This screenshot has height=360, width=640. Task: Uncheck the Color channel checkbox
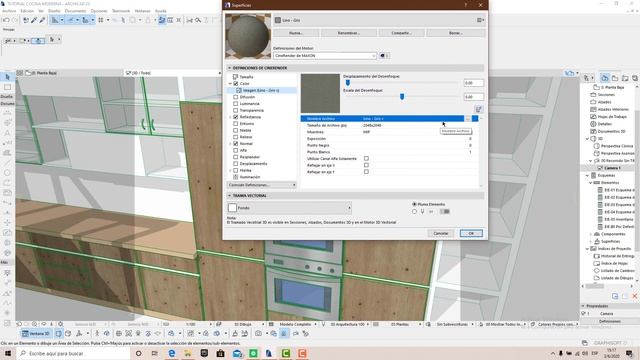(x=236, y=83)
